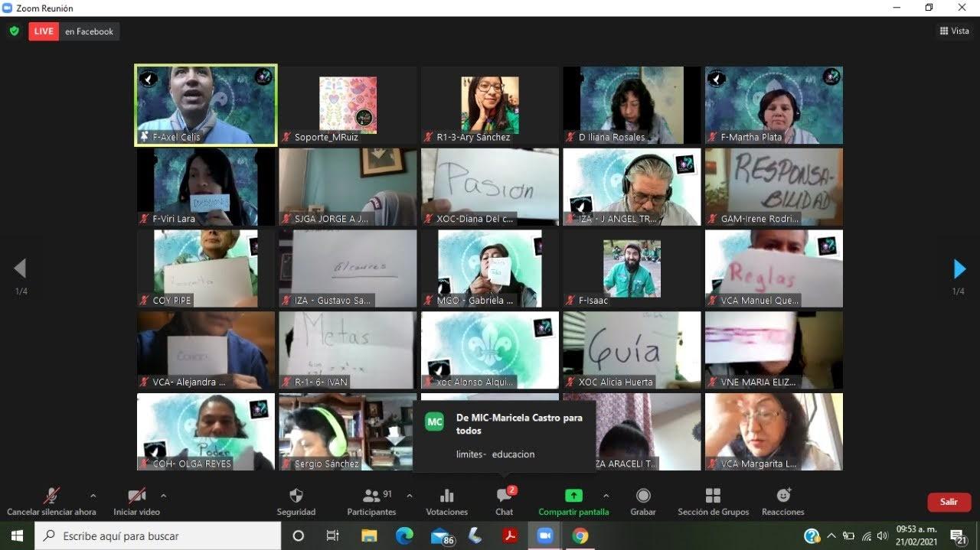Expand audio options arrow beside microphone
Viewport: 980px width, 550px height.
(93, 496)
